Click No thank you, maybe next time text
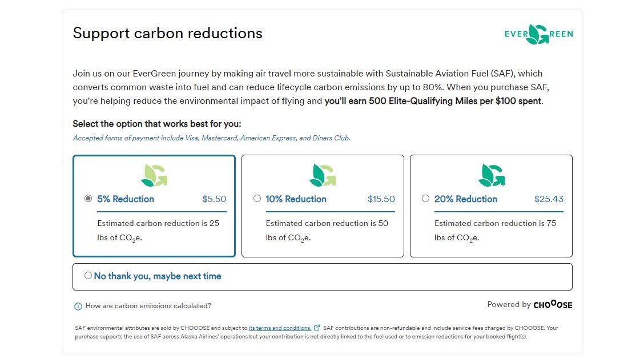 point(158,276)
